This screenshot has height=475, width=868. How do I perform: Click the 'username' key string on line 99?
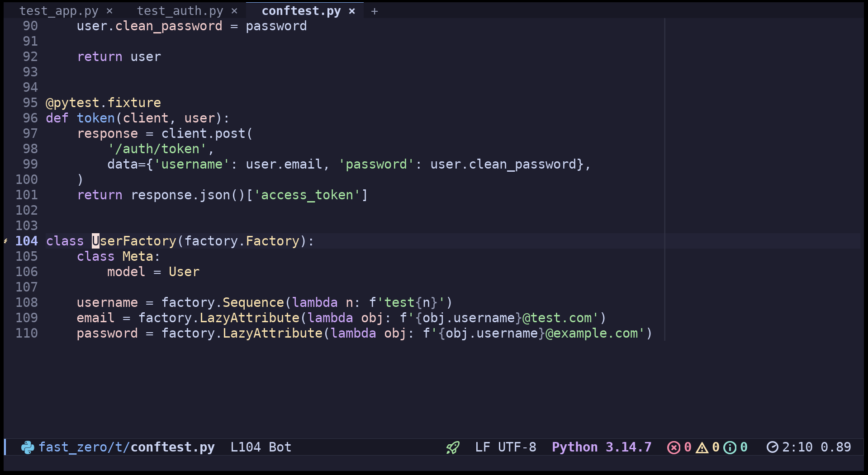coord(192,165)
